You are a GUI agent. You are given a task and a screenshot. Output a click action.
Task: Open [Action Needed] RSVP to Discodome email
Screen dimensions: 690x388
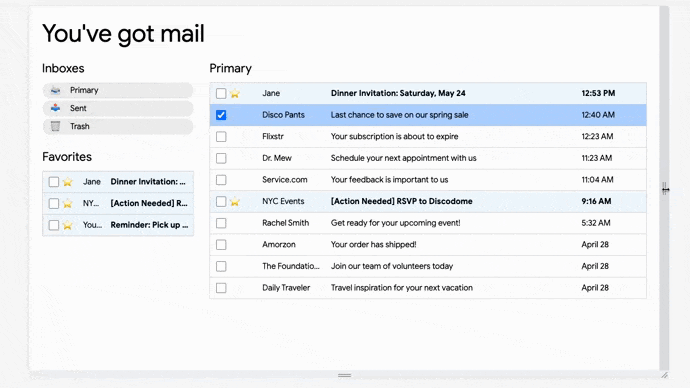401,201
